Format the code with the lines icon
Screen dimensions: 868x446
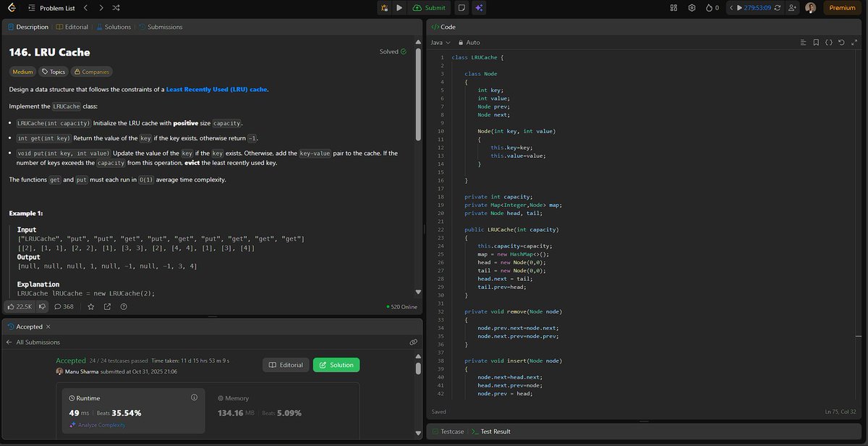803,43
